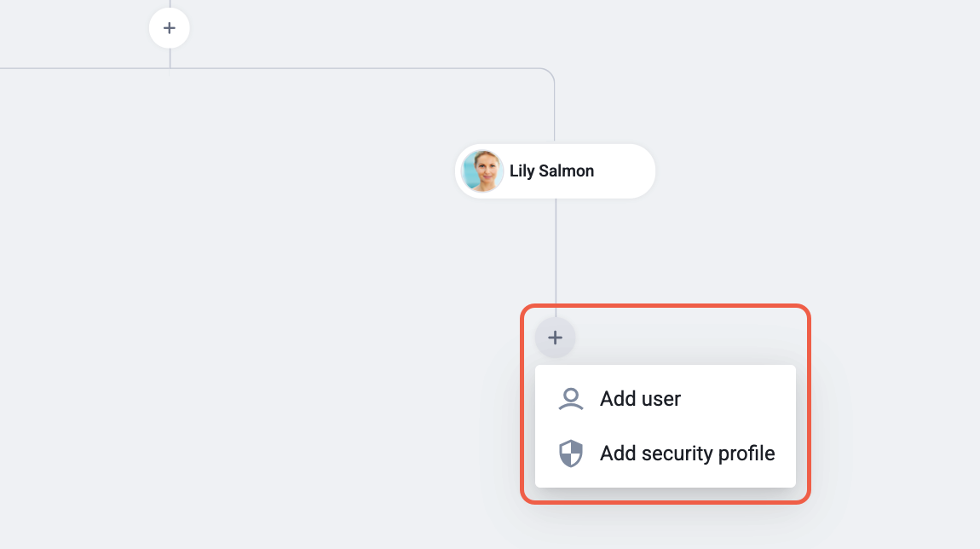Image resolution: width=980 pixels, height=549 pixels.
Task: Select the Lily Salmon user node
Action: coord(555,171)
